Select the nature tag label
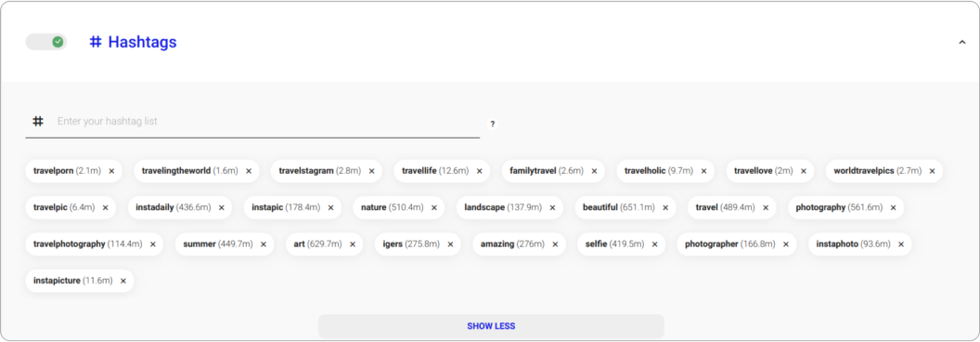 (374, 207)
